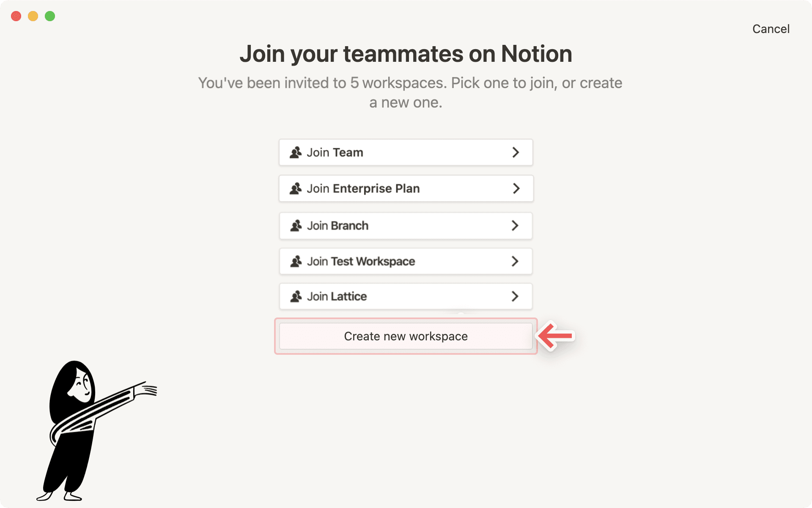Select the Join Team workspace row

406,152
